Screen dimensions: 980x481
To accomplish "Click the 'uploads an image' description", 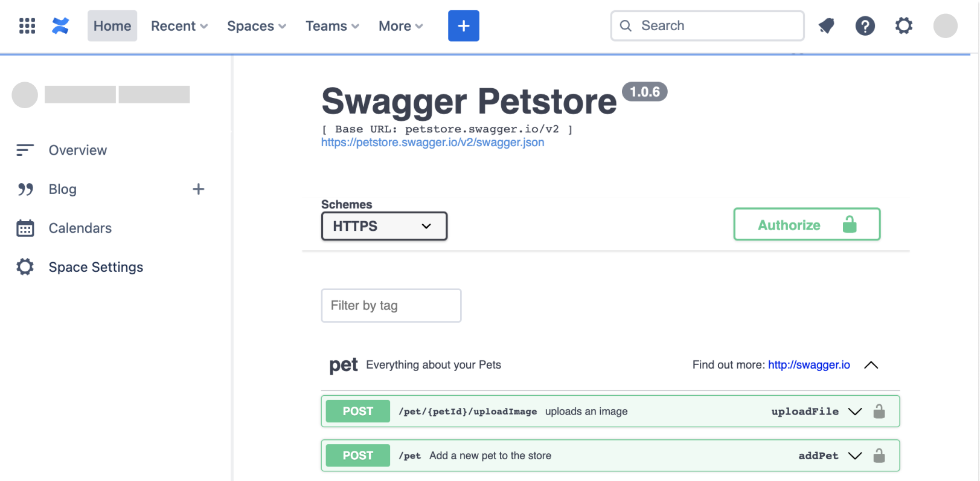I will tap(586, 412).
